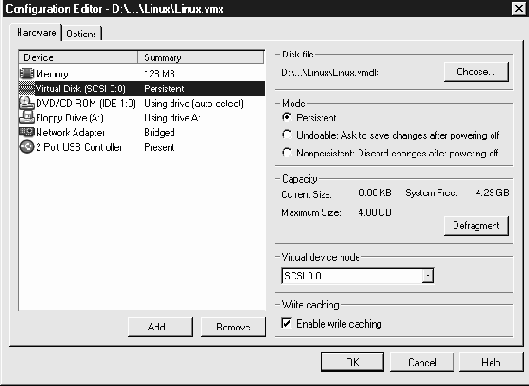Click the Memory device icon
Viewport: 529px width, 386px height.
pos(27,73)
